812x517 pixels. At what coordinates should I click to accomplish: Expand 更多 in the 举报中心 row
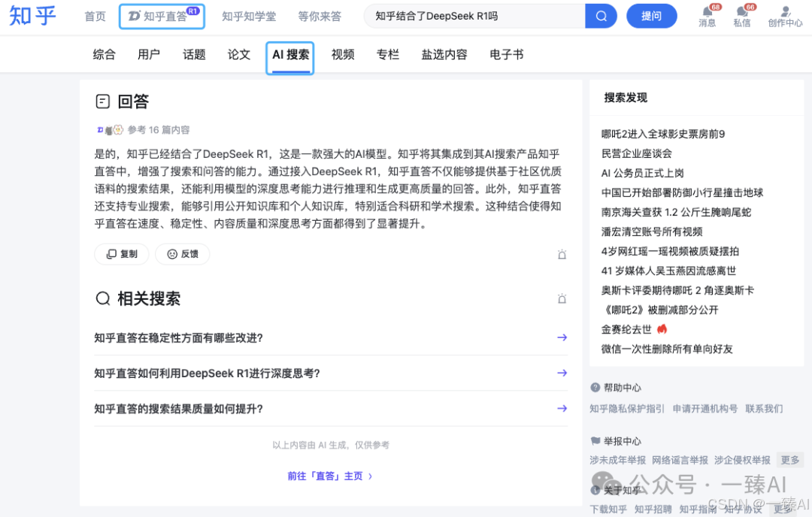pos(789,460)
